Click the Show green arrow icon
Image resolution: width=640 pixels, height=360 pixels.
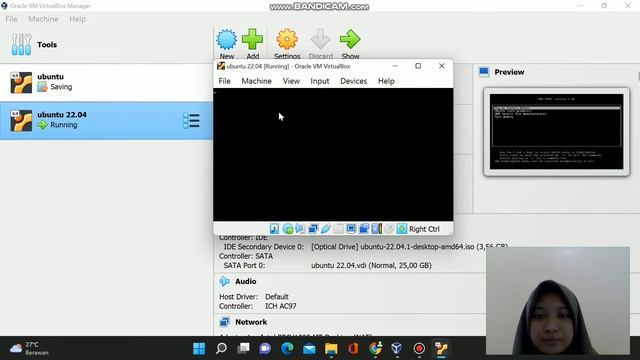[x=350, y=40]
